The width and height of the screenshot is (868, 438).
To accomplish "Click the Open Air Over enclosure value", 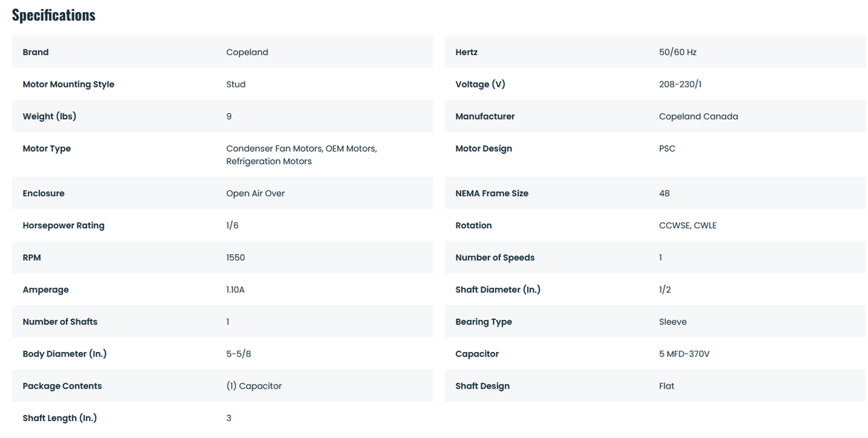I will (255, 193).
